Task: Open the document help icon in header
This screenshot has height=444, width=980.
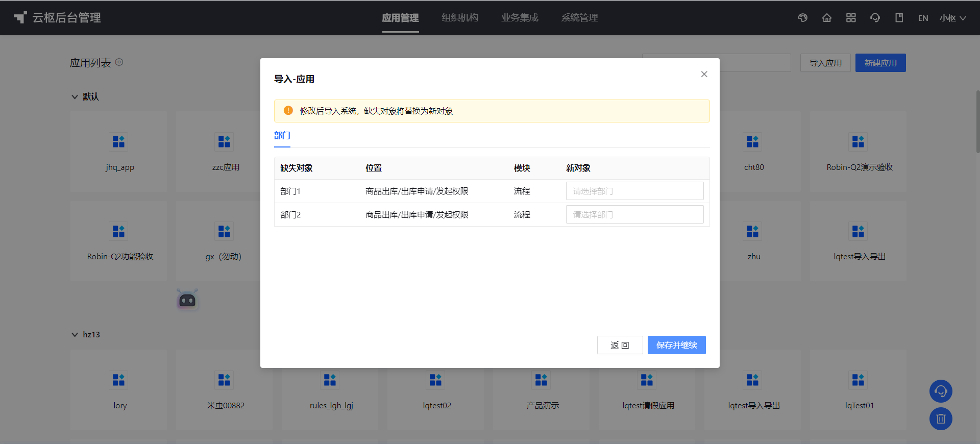Action: 899,18
